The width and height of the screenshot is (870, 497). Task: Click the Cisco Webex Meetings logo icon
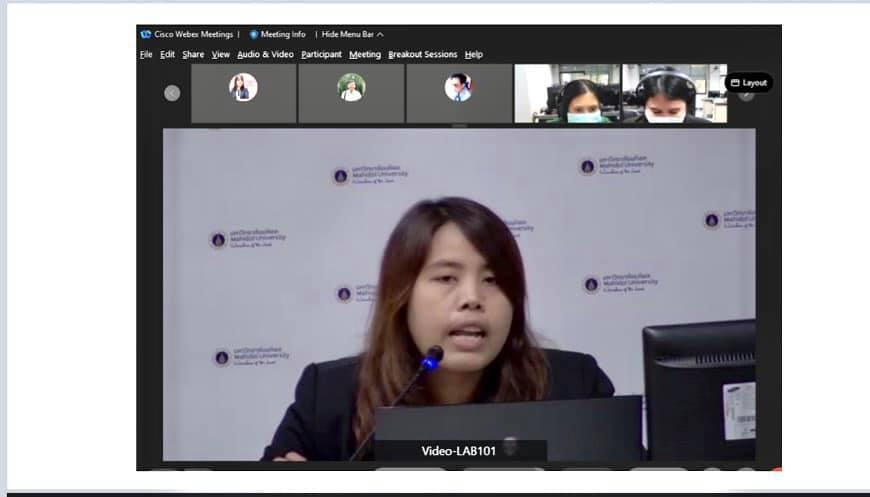146,34
